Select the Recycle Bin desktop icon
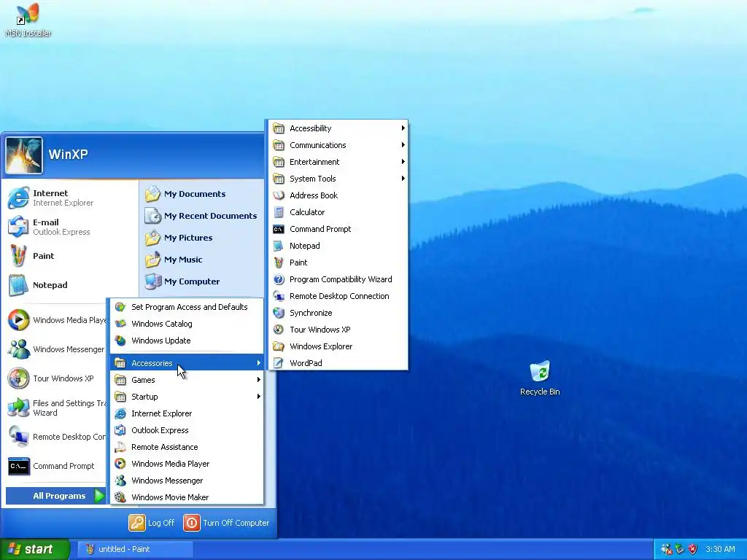This screenshot has height=560, width=747. point(540,378)
